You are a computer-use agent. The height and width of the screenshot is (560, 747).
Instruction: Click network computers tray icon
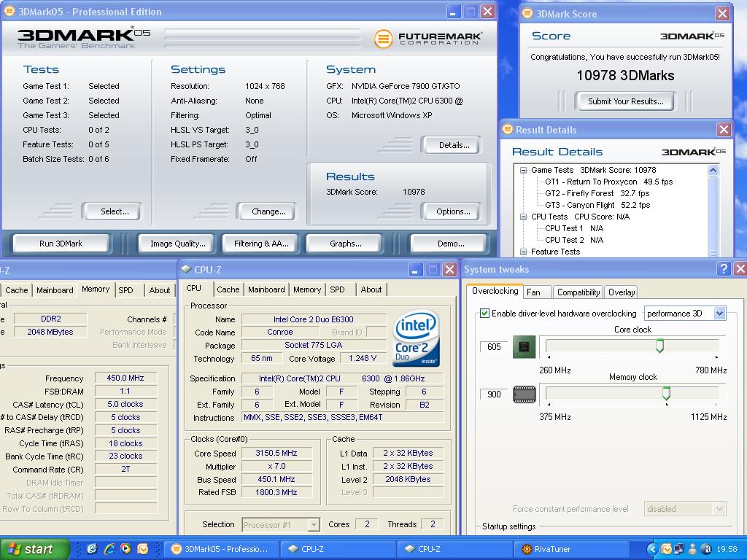(x=678, y=549)
